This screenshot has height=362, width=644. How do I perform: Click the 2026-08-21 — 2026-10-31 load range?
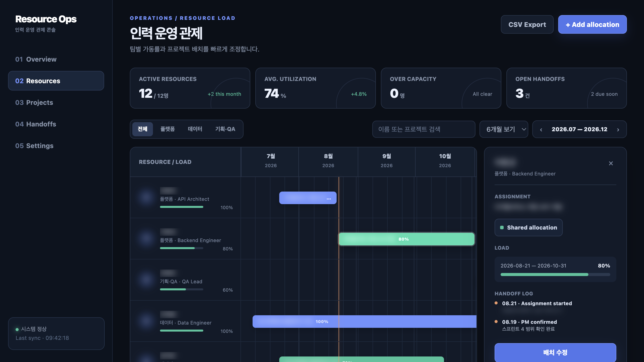point(533,266)
